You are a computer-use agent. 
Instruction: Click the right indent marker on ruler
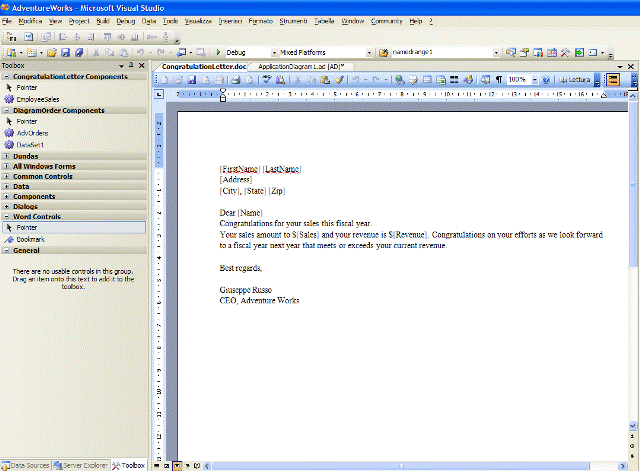[x=604, y=96]
